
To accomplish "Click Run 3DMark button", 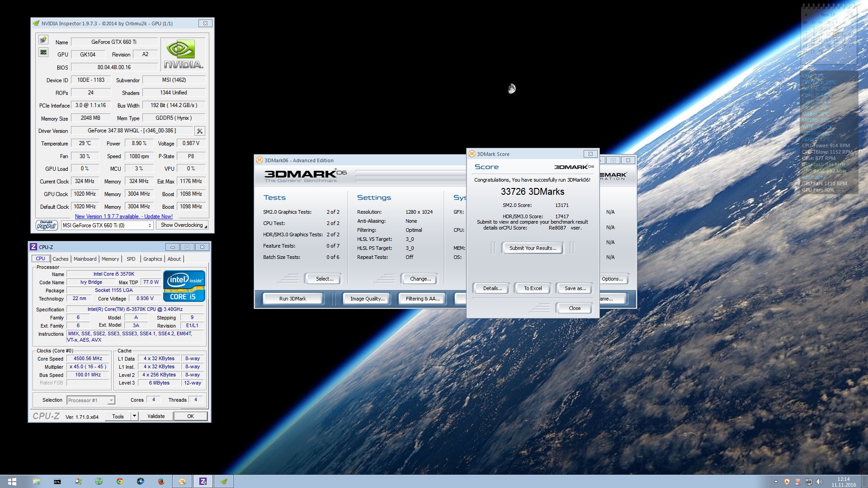I will [x=292, y=299].
